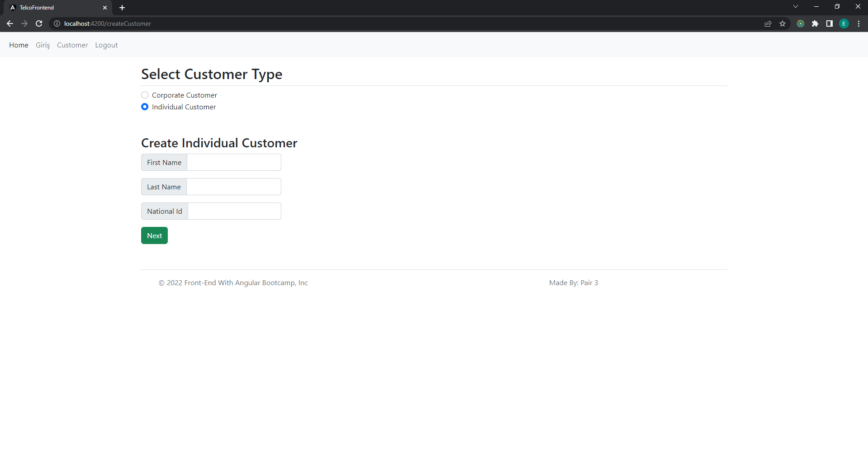Image resolution: width=868 pixels, height=470 pixels.
Task: Click the browser back arrow
Action: point(10,23)
